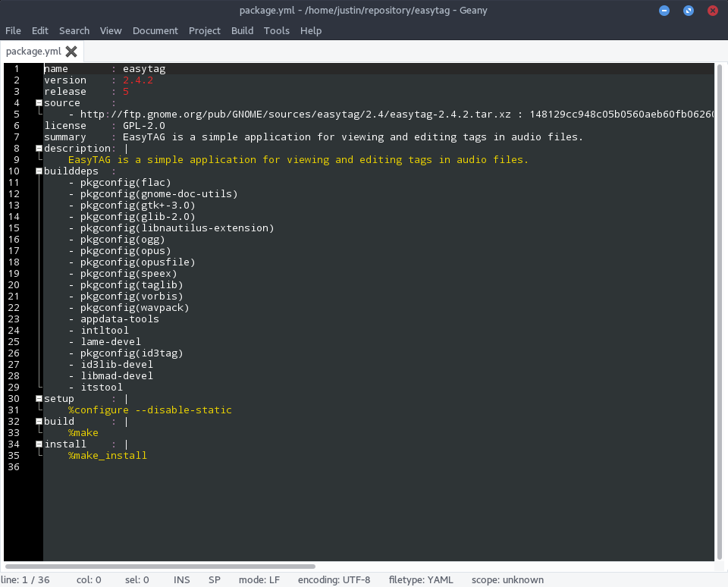
Task: Click line number 7 in the margin
Action: pyautogui.click(x=17, y=137)
